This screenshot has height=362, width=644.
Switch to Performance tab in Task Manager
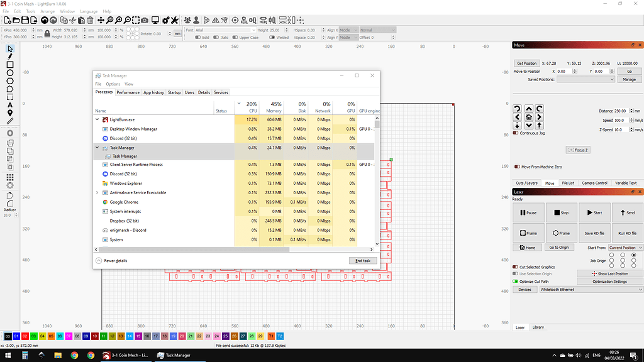128,92
